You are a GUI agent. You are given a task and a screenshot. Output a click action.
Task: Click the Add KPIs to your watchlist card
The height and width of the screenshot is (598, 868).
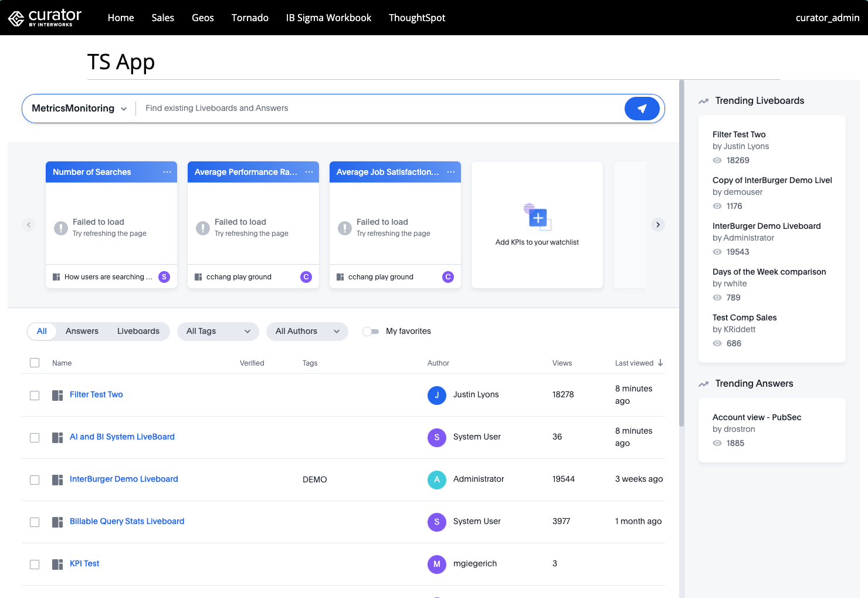(537, 225)
